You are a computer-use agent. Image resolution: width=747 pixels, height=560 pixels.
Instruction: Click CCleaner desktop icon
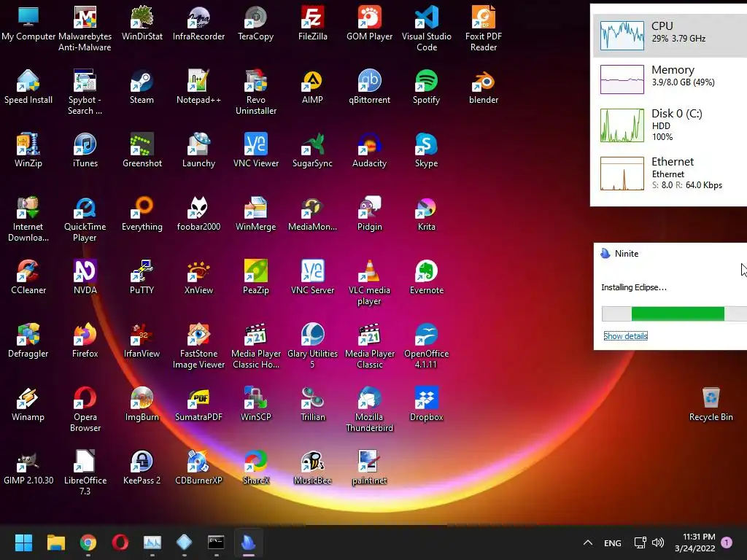(28, 277)
